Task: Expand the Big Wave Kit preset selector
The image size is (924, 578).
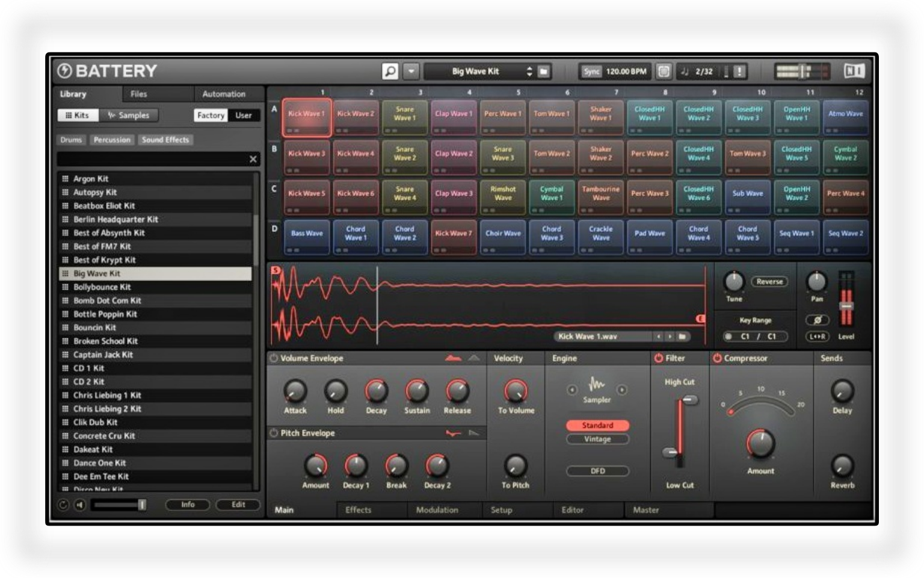Action: point(529,72)
